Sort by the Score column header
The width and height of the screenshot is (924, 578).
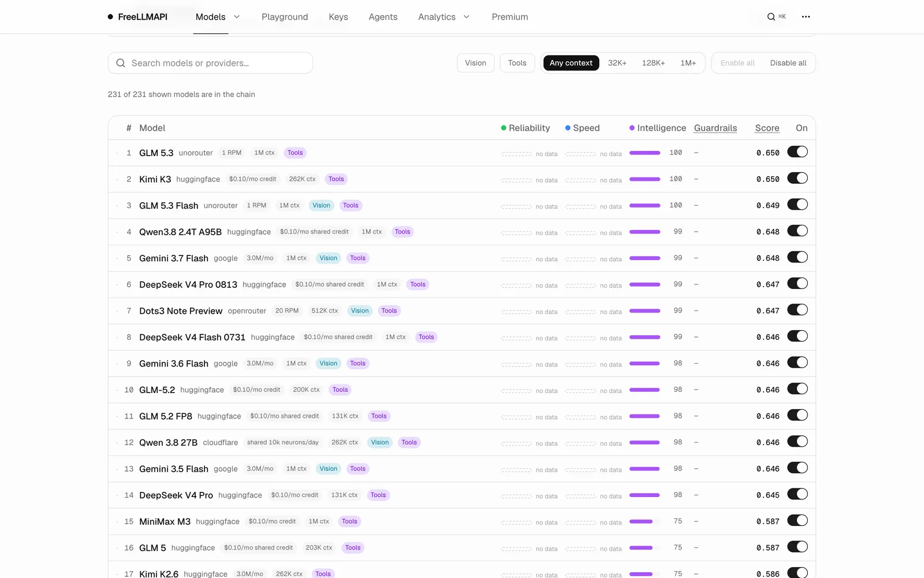767,128
